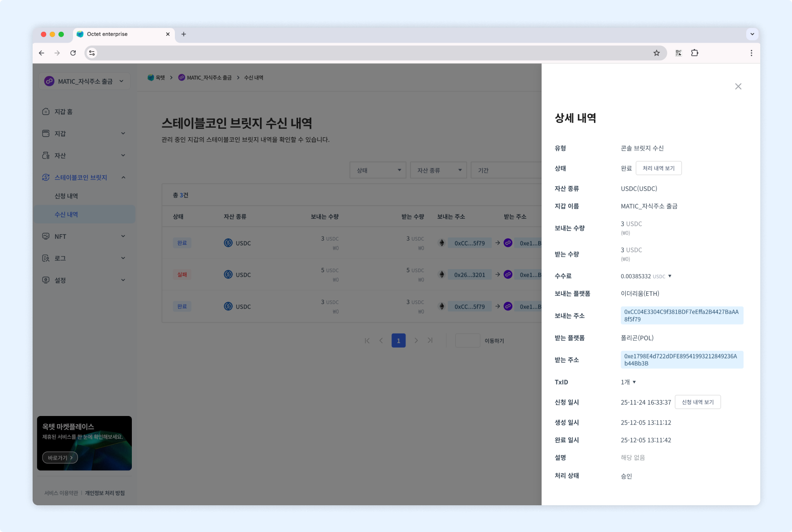
Task: Expand the 설정 sidebar menu
Action: (x=84, y=280)
